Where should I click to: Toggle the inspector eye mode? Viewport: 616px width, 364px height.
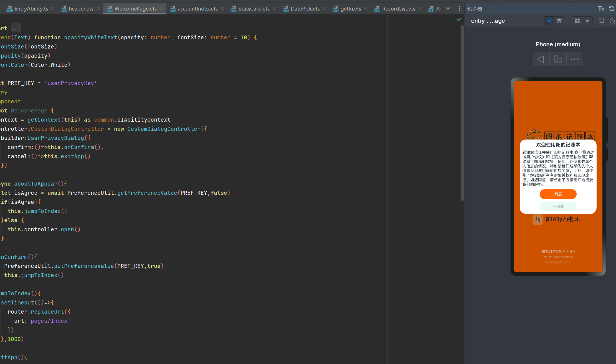[549, 21]
